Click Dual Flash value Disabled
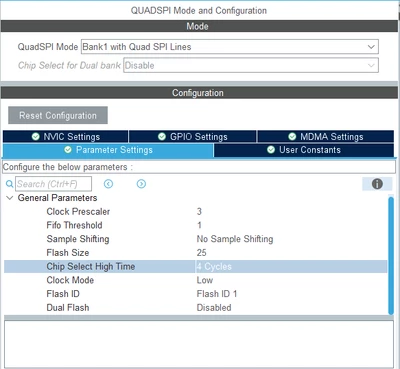400x369 pixels. click(x=214, y=307)
